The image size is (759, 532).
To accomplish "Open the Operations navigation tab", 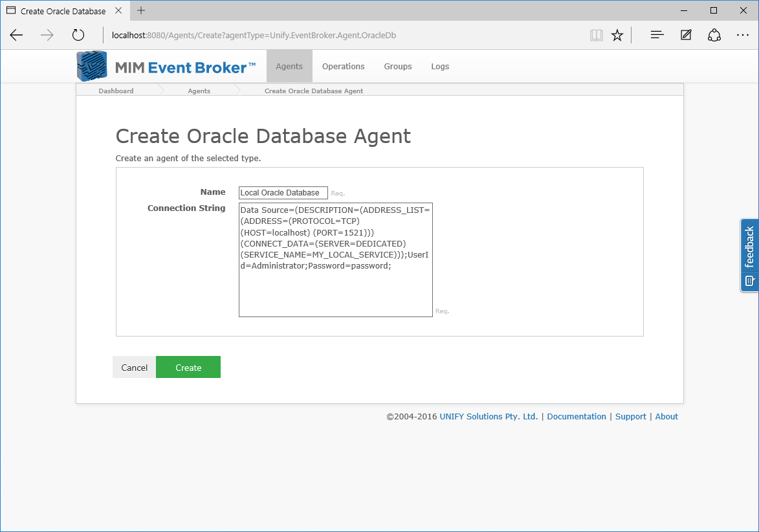I will click(343, 66).
